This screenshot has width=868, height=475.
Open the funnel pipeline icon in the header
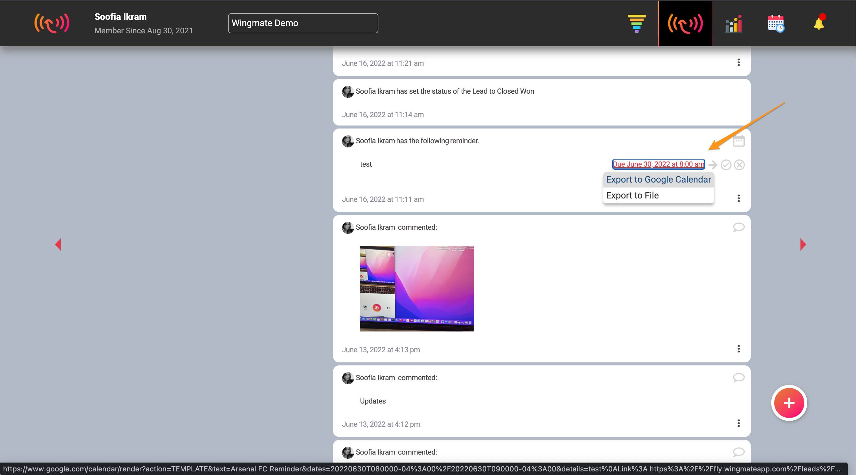(637, 23)
